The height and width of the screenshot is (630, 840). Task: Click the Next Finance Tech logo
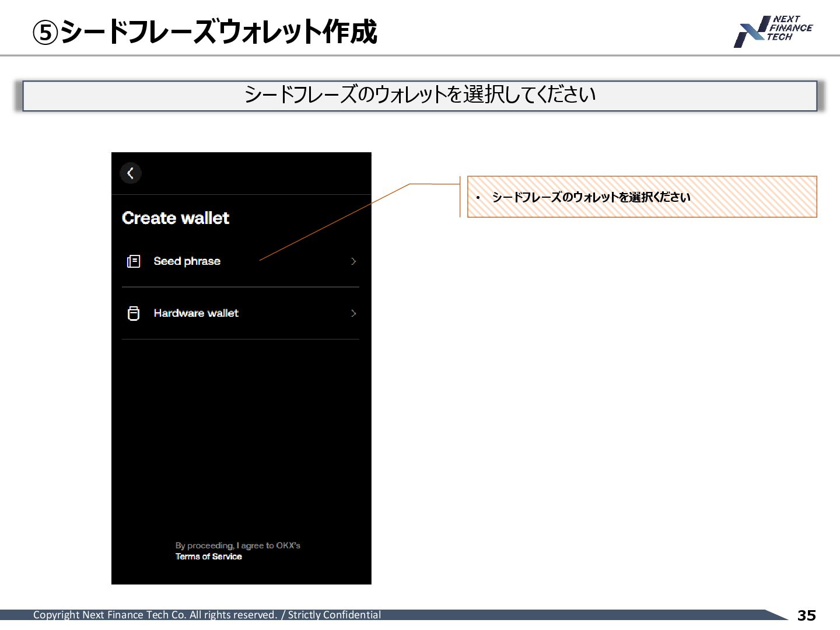773,32
